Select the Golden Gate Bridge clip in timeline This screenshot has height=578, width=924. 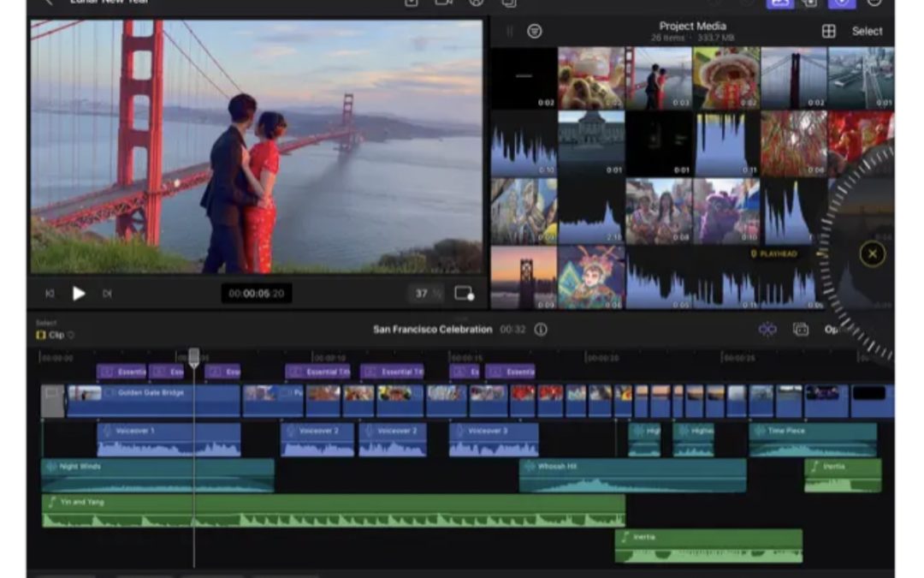[x=154, y=396]
